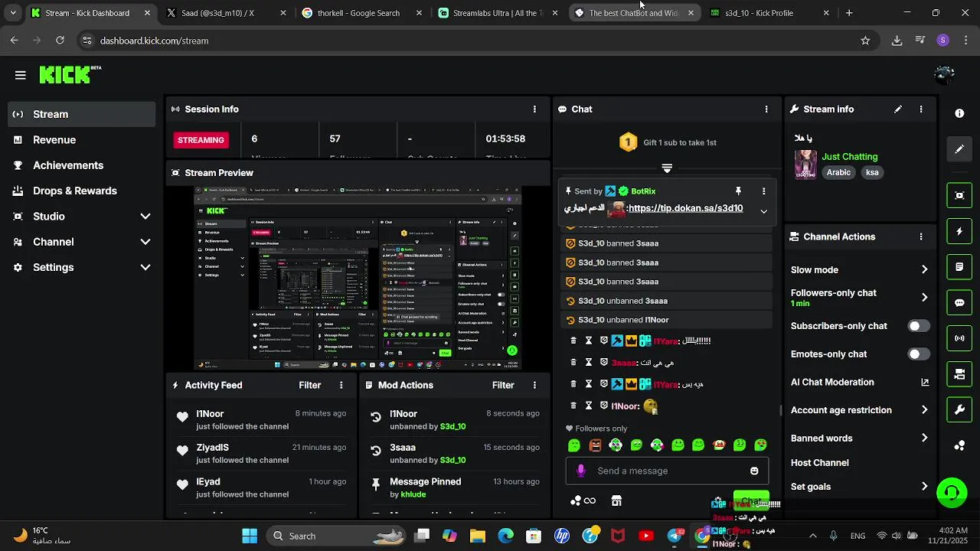Open pinned message three-dot menu
This screenshot has width=980, height=551.
(763, 191)
